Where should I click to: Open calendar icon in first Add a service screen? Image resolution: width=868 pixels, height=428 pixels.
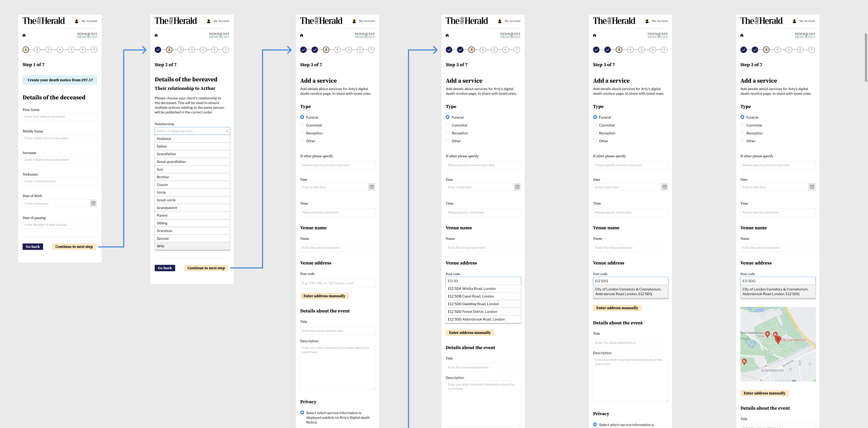click(372, 187)
